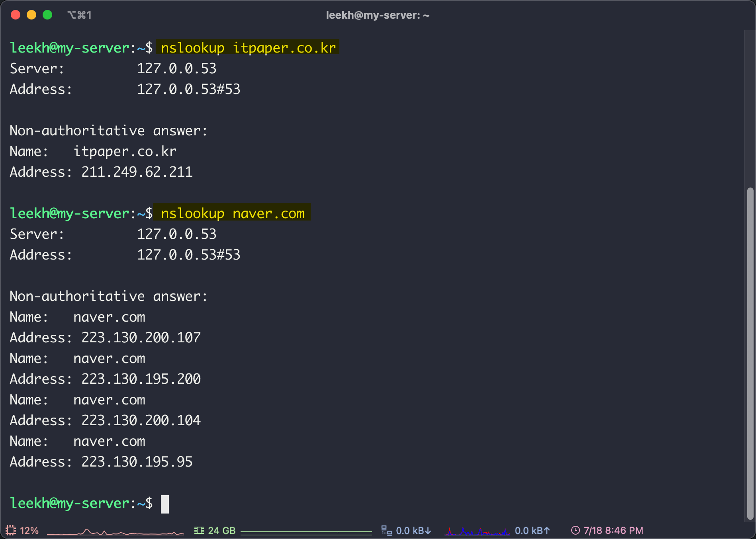The height and width of the screenshot is (539, 756).
Task: Click the ⌥⌘1 tab shortcut label
Action: pyautogui.click(x=79, y=15)
